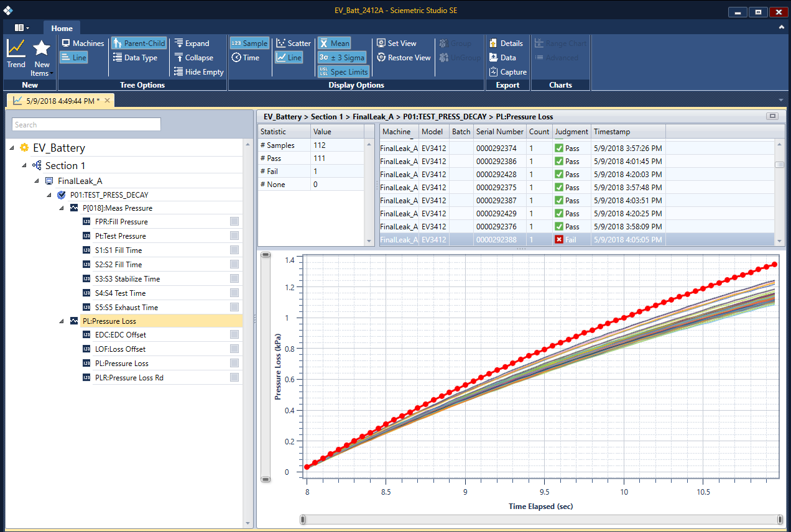This screenshot has width=791, height=532.
Task: Sort by Serial Number column header
Action: coord(500,132)
